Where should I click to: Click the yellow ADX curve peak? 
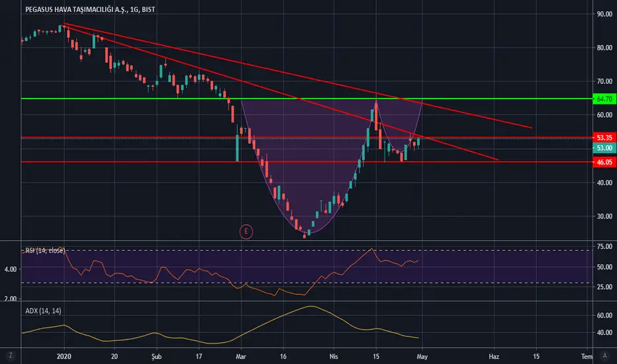tap(310, 306)
